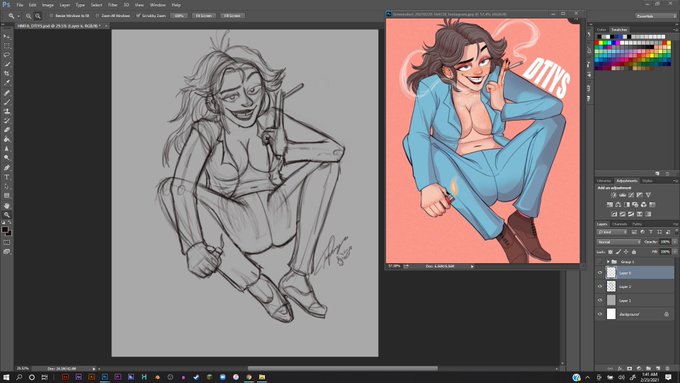The height and width of the screenshot is (383, 680).
Task: Open the Zoom tool preset picker arrow
Action: [18, 16]
